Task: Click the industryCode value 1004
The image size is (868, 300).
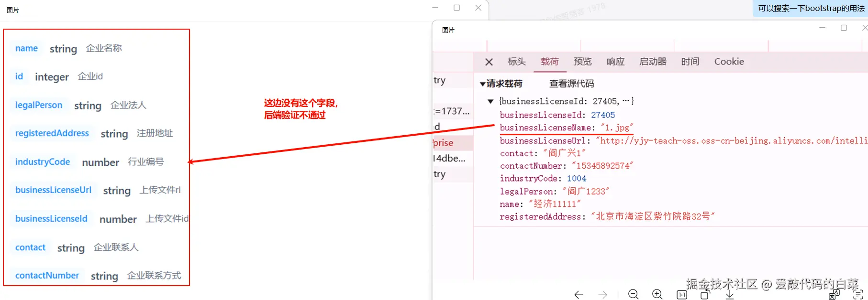Action: point(577,179)
